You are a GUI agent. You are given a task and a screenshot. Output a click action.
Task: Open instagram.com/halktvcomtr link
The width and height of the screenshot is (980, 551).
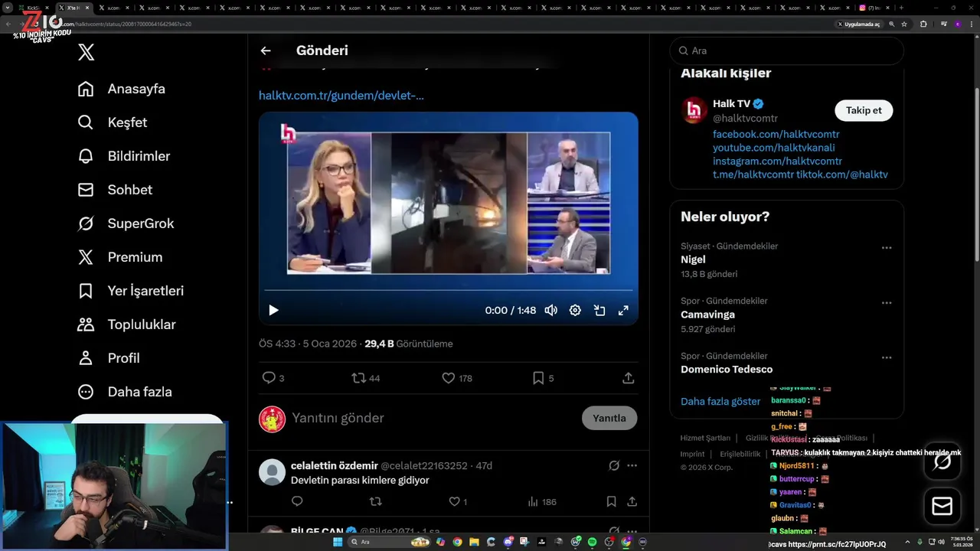point(777,161)
